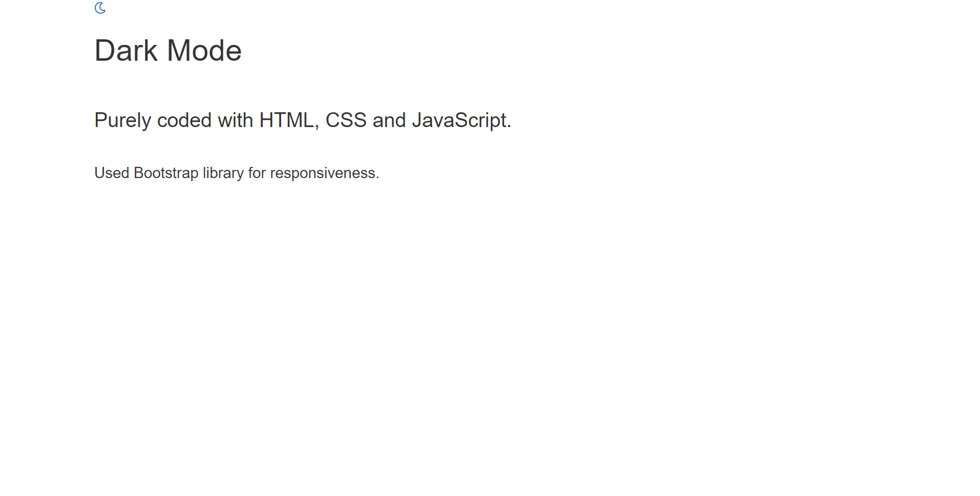Click the word "with" in the subheading
Viewport: 980px width, 496px height.
[235, 120]
